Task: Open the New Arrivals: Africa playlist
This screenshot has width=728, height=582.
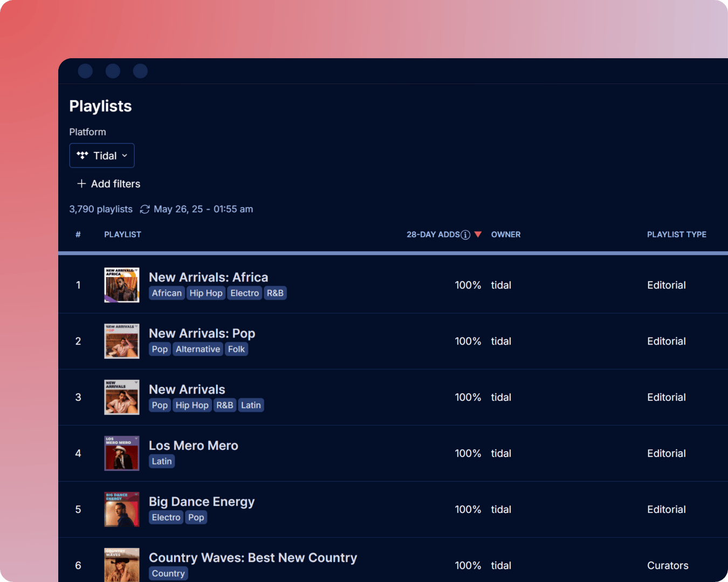Action: point(208,277)
